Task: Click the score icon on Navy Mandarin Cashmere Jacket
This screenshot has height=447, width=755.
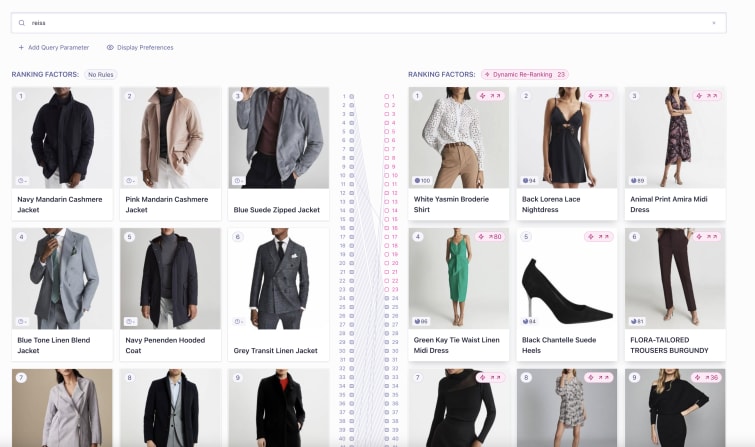Action: [x=22, y=181]
